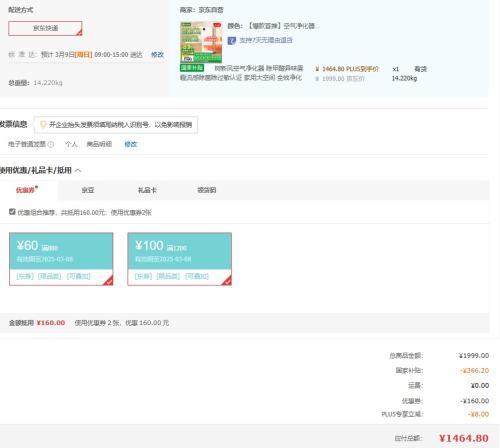Click the 个人 invoice title text
The image size is (500, 448).
pyautogui.click(x=71, y=144)
